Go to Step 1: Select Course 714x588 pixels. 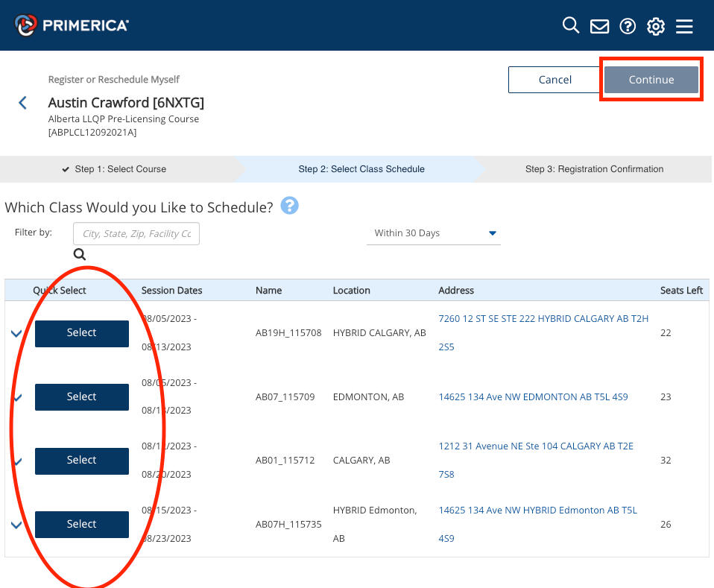tap(114, 169)
